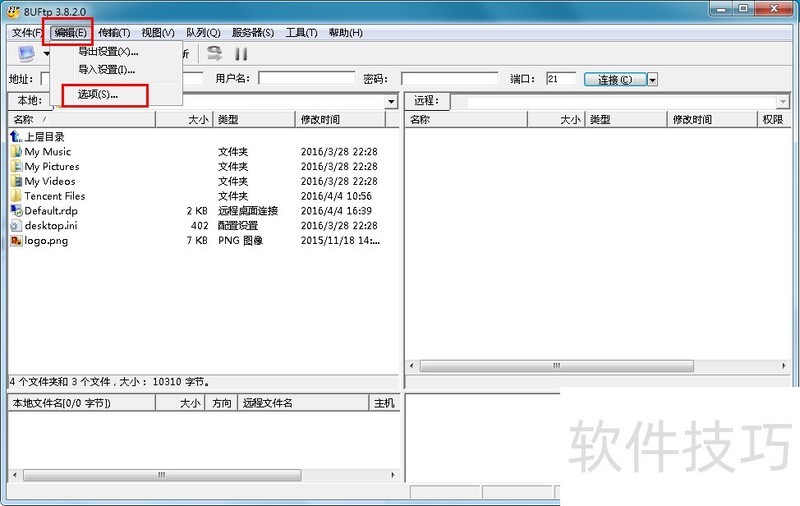Click the logo.png image file icon
This screenshot has height=506, width=800.
16,241
